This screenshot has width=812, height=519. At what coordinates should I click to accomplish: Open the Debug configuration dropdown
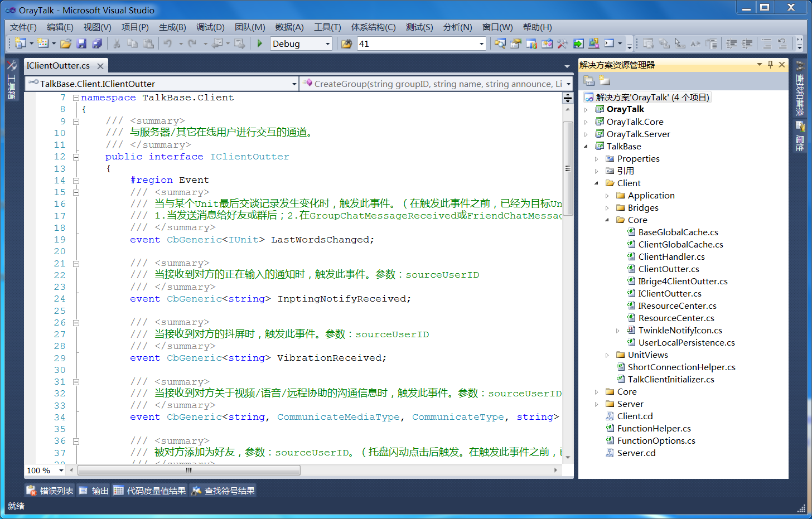(327, 43)
